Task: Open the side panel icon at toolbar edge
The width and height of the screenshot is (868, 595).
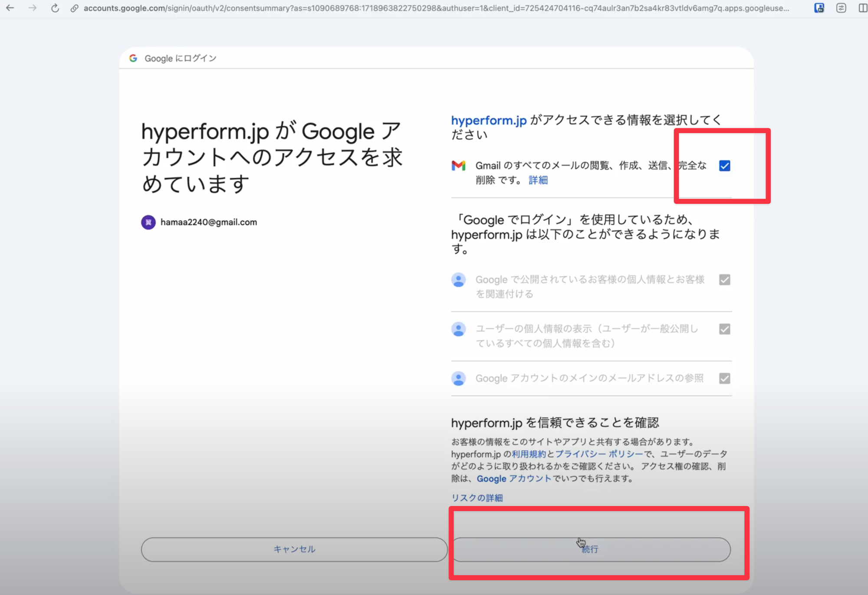Action: click(x=863, y=8)
